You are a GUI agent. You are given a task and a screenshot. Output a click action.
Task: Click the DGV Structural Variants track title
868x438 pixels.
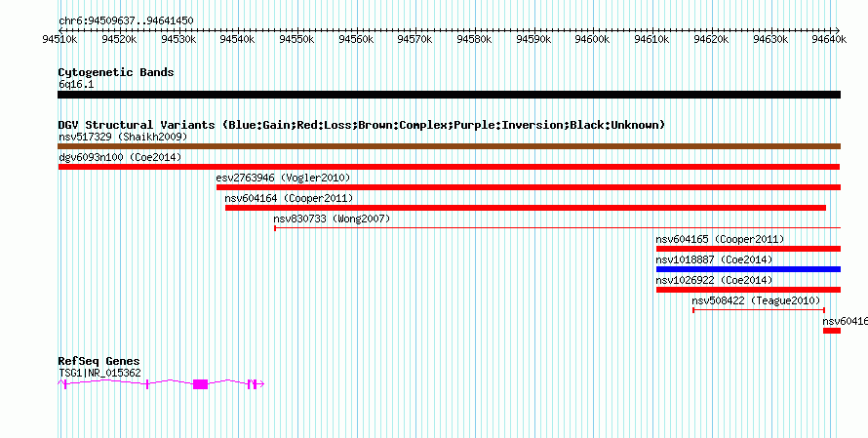(362, 125)
